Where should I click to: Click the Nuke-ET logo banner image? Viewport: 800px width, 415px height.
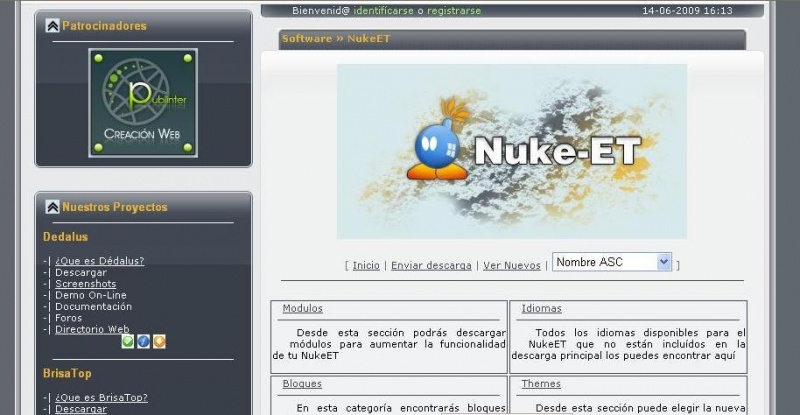pos(512,151)
